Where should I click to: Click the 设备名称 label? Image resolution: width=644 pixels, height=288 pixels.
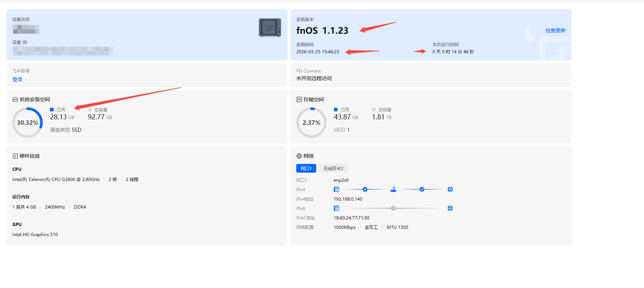tap(21, 20)
